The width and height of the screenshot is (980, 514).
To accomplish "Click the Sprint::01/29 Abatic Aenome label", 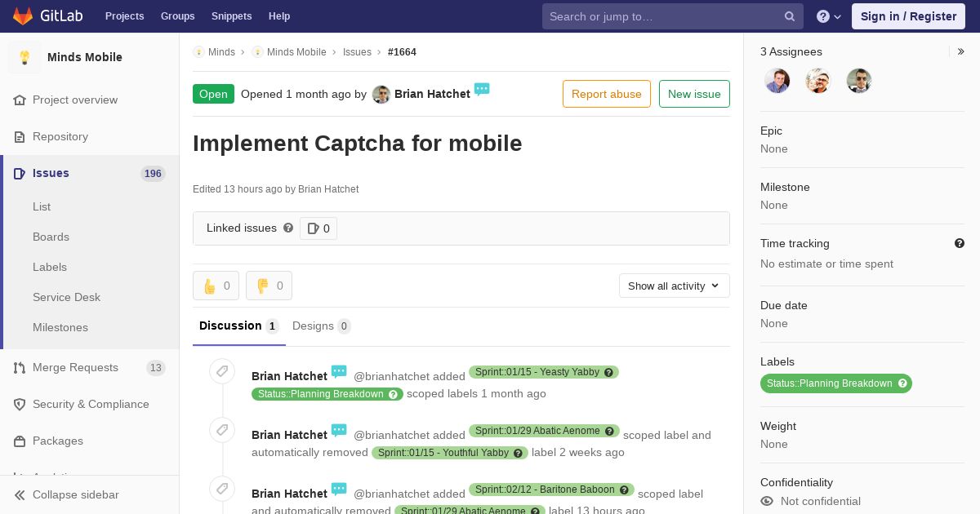I will point(537,431).
